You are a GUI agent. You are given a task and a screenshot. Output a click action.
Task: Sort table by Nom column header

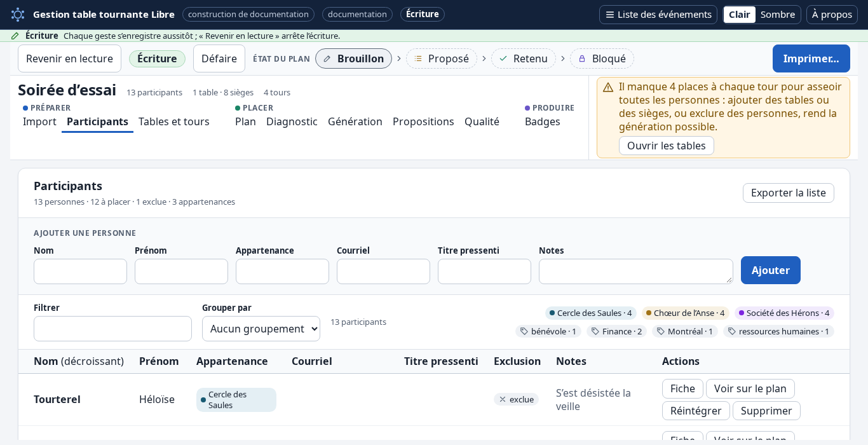tap(79, 361)
